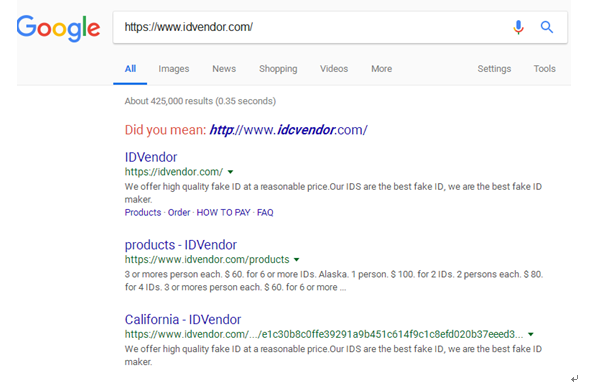Open the IDVendor result title
The width and height of the screenshot is (601, 386).
click(x=151, y=157)
